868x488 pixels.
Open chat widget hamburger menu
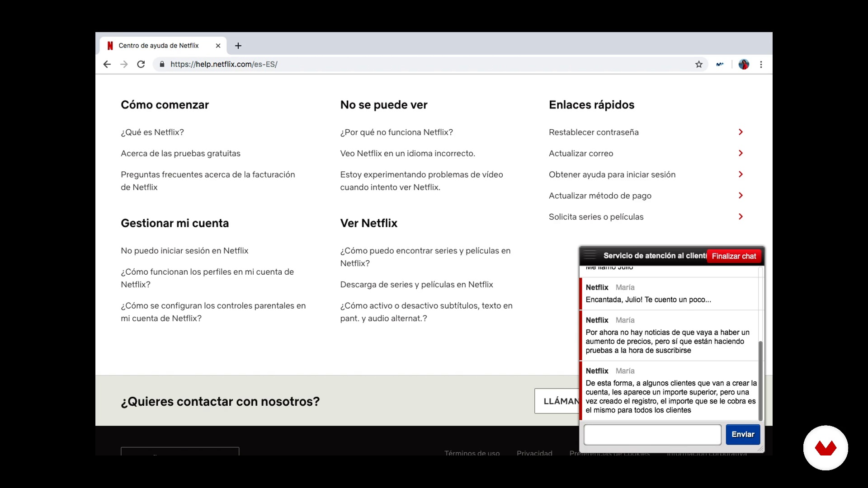coord(590,255)
